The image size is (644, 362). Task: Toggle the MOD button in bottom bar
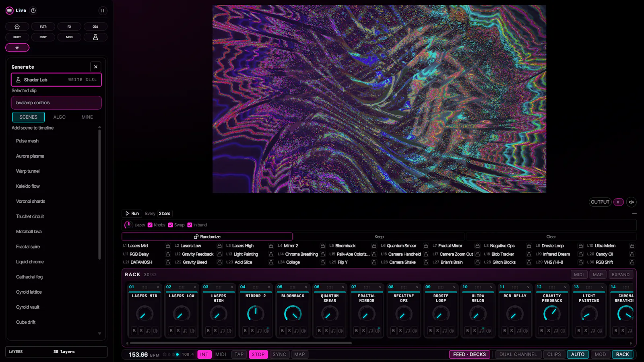pyautogui.click(x=600, y=354)
